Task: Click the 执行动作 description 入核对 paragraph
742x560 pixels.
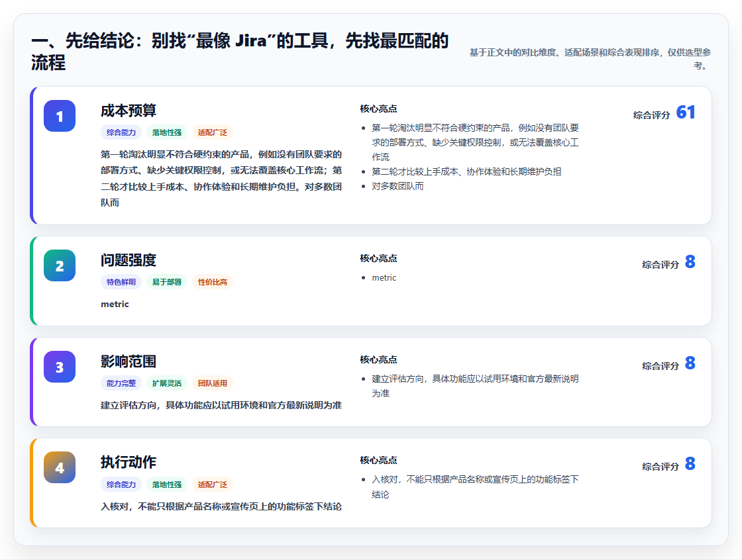Action: [221, 506]
